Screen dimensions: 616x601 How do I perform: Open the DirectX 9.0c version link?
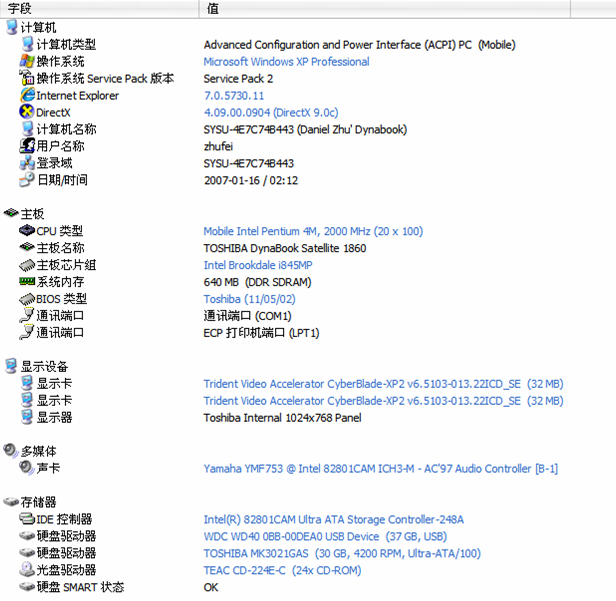271,112
